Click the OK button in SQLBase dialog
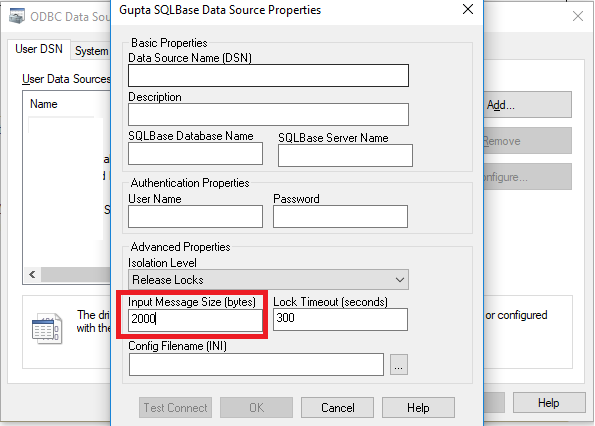Screen dimensions: 595x426 coord(257,407)
